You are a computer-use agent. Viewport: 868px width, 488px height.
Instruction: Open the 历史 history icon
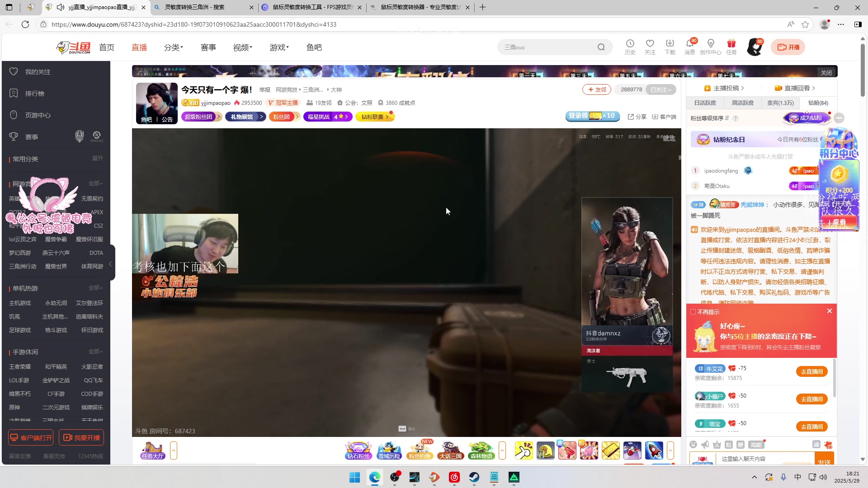pos(630,47)
